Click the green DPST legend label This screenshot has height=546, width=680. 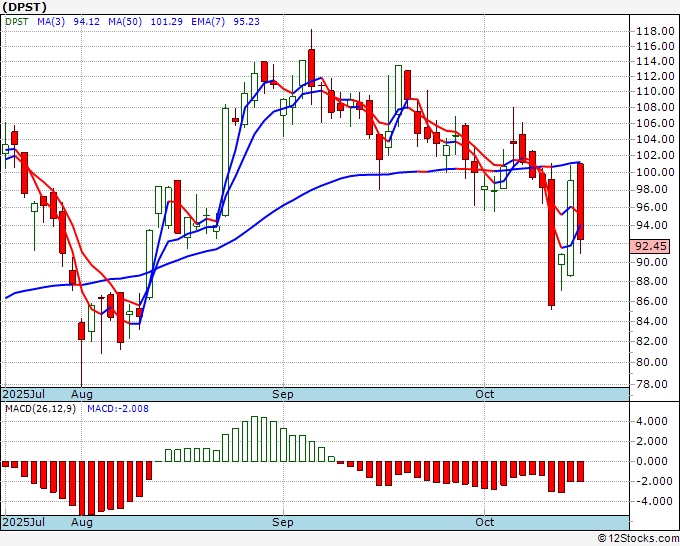click(x=16, y=22)
